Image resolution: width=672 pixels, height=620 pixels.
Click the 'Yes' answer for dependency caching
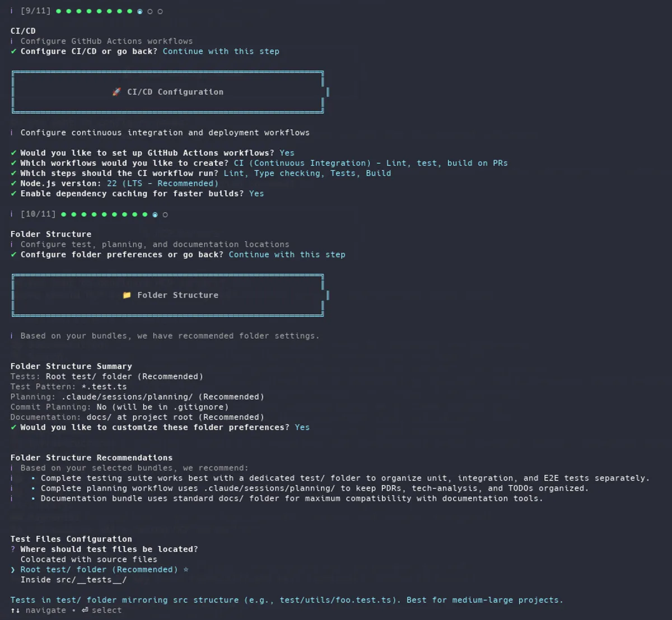click(256, 193)
